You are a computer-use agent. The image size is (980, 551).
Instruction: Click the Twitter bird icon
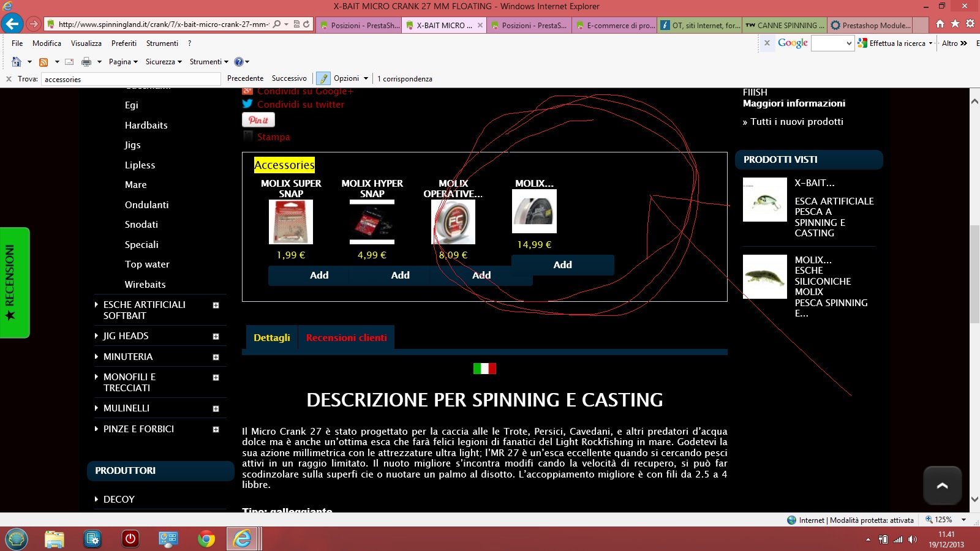pyautogui.click(x=247, y=104)
